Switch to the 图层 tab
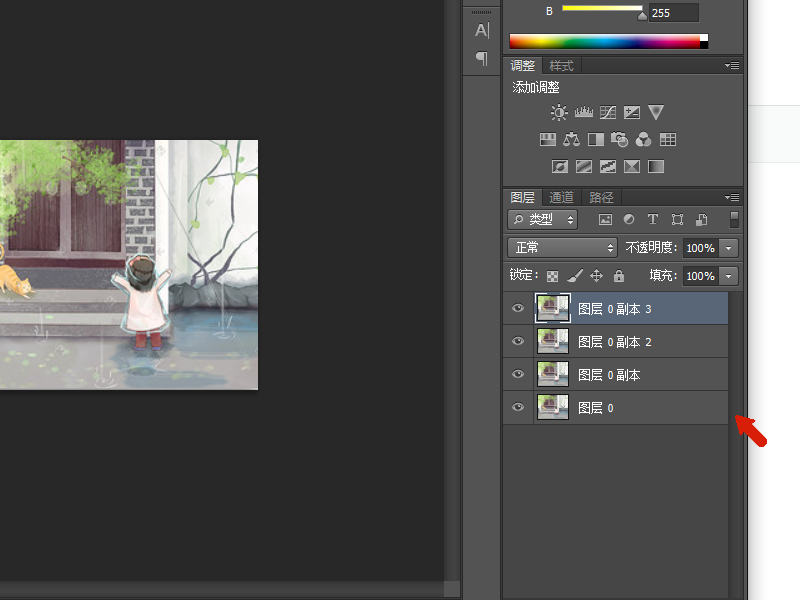Viewport: 800px width, 600px height. coord(522,197)
